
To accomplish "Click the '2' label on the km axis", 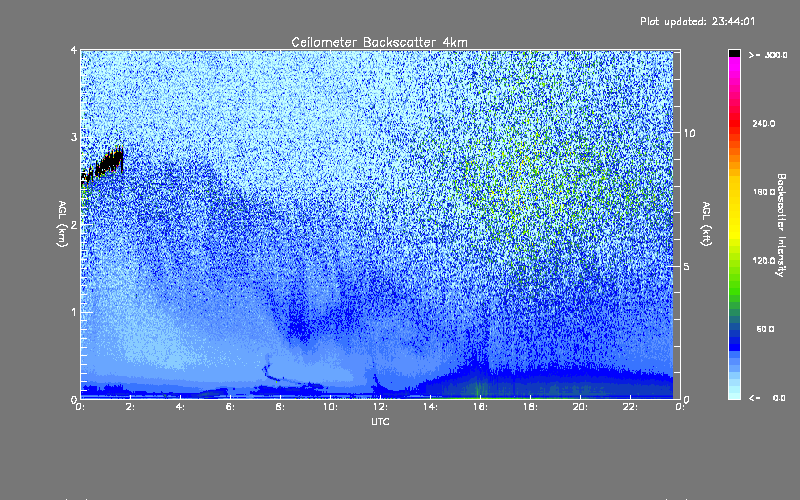I will click(x=74, y=224).
